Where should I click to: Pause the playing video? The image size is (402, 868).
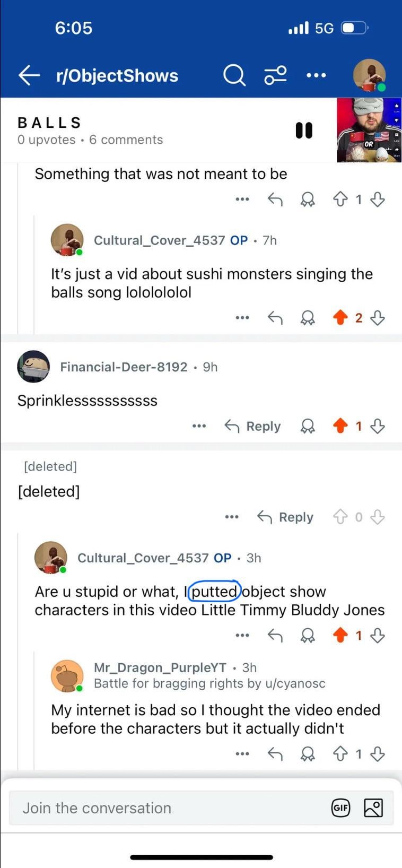(x=304, y=131)
